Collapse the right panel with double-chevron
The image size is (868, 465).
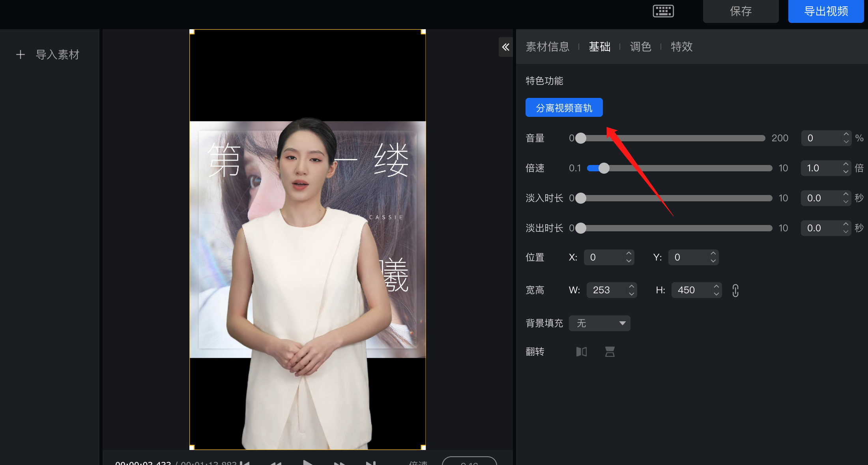click(x=505, y=47)
